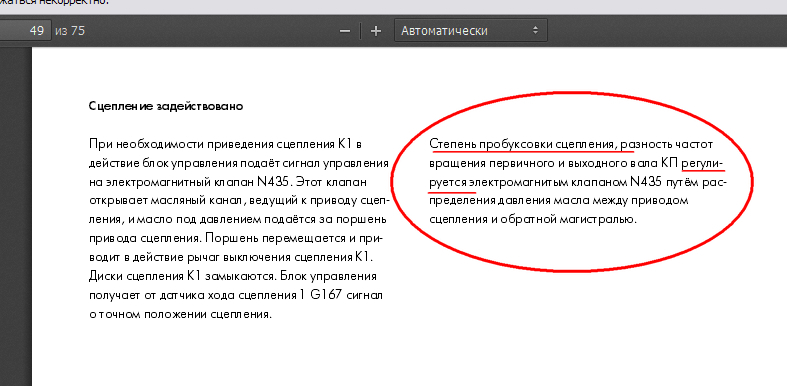Click the line "получает от датчика хода сцепления"
The height and width of the screenshot is (386, 787).
coord(235,295)
